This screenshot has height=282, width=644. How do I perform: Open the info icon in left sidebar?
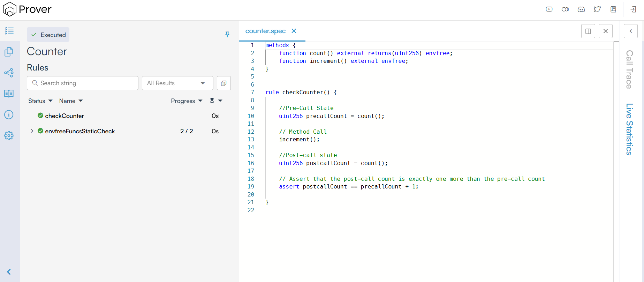pyautogui.click(x=9, y=114)
